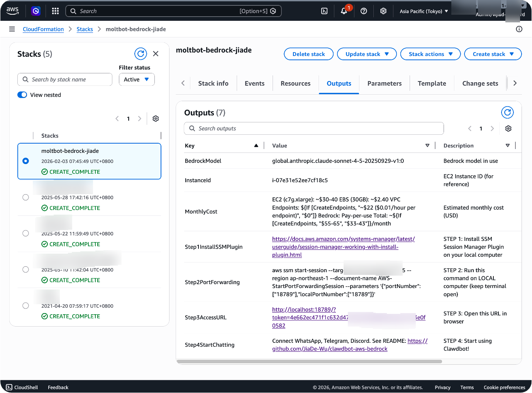Go to previous page of Stacks list
This screenshot has width=532, height=393.
[x=117, y=119]
